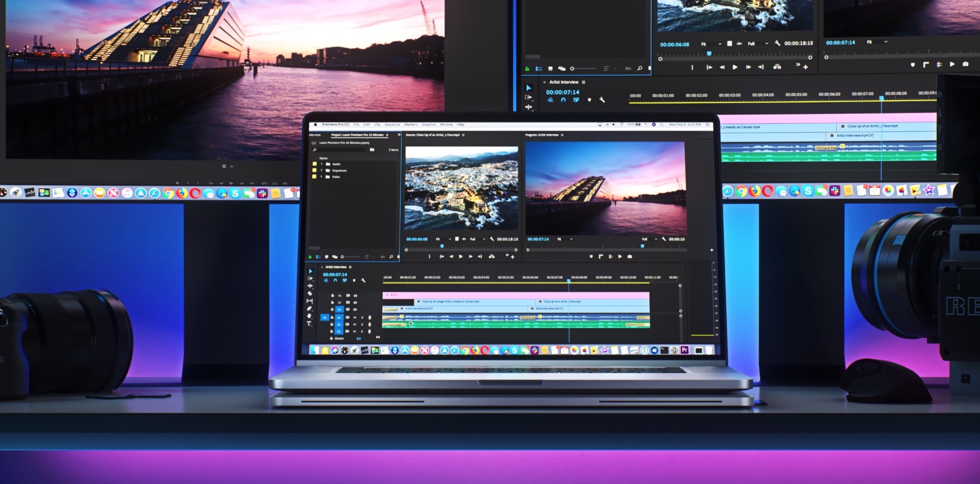This screenshot has height=484, width=980.
Task: Click Premiere Pro icon in laptop dock
Action: 684,350
